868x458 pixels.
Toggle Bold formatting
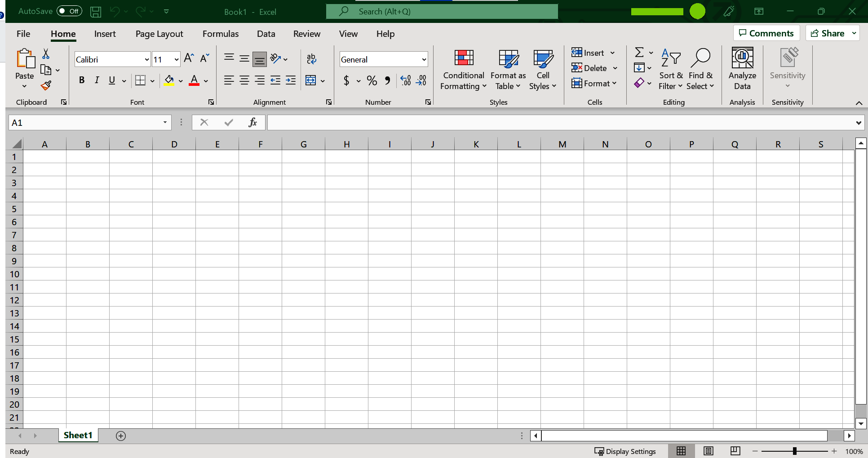[x=81, y=80]
